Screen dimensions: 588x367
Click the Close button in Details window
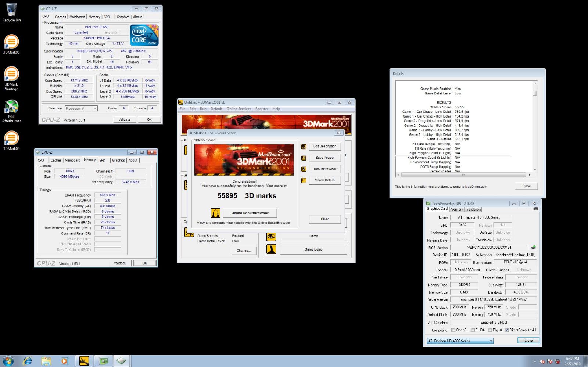(526, 186)
